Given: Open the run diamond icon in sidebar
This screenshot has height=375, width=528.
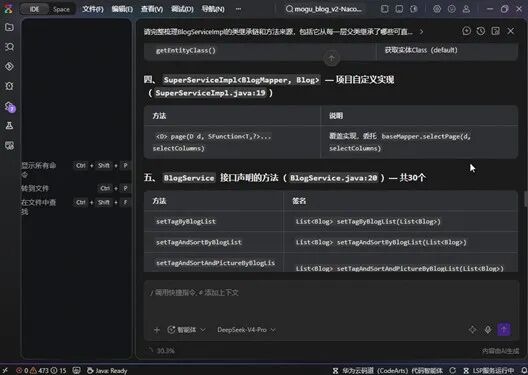Looking at the screenshot, I should pos(9,66).
